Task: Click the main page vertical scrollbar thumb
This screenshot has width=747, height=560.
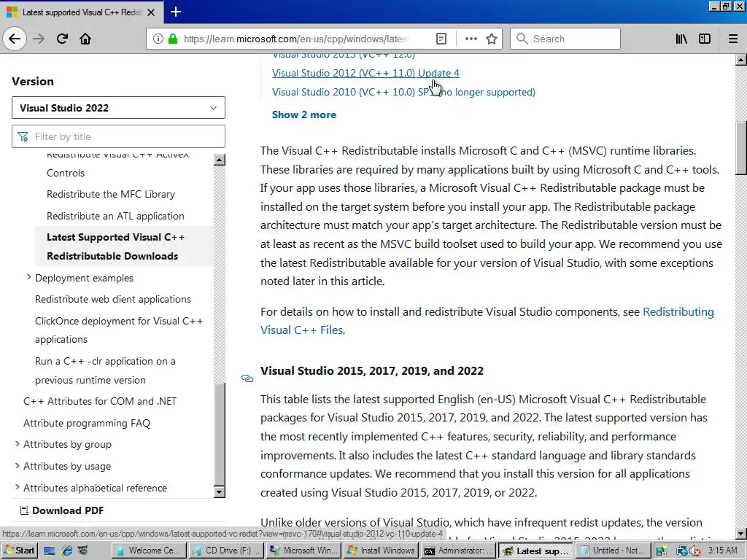Action: (x=741, y=148)
